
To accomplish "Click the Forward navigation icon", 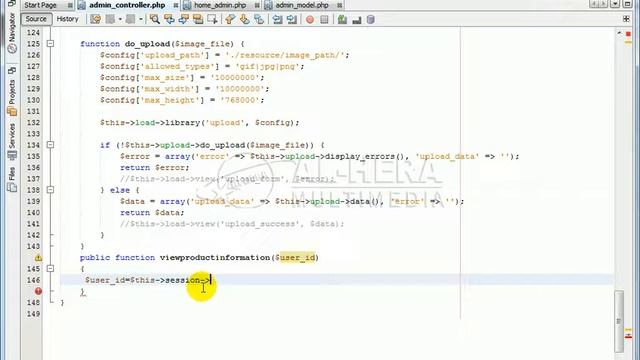I will click(131, 19).
